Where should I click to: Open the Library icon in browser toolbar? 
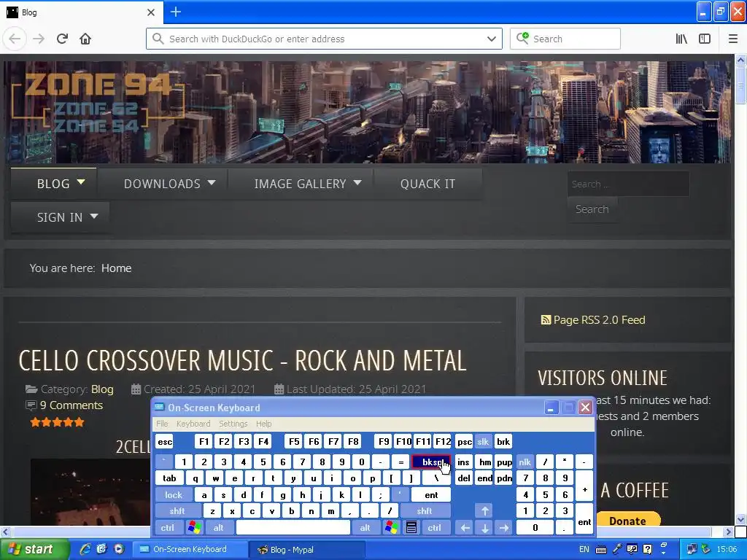[x=682, y=39]
